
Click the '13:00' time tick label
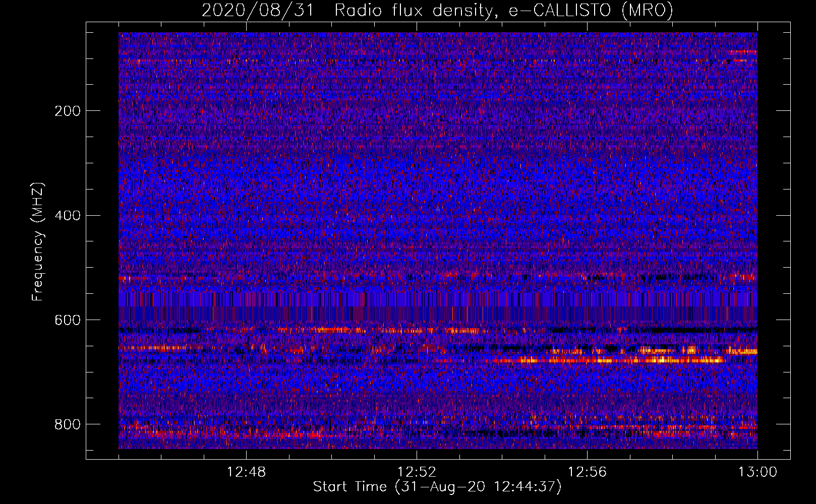pos(757,472)
